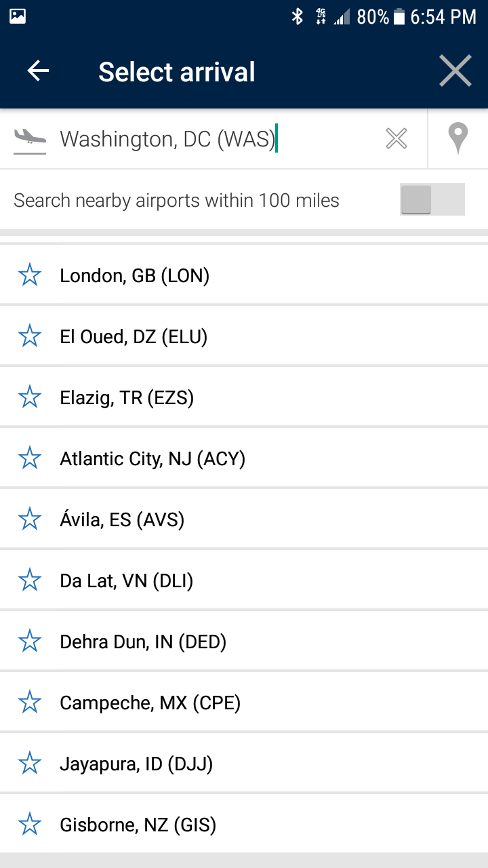
Task: Toggle favorite star for Gisborne, NZ
Action: (30, 825)
